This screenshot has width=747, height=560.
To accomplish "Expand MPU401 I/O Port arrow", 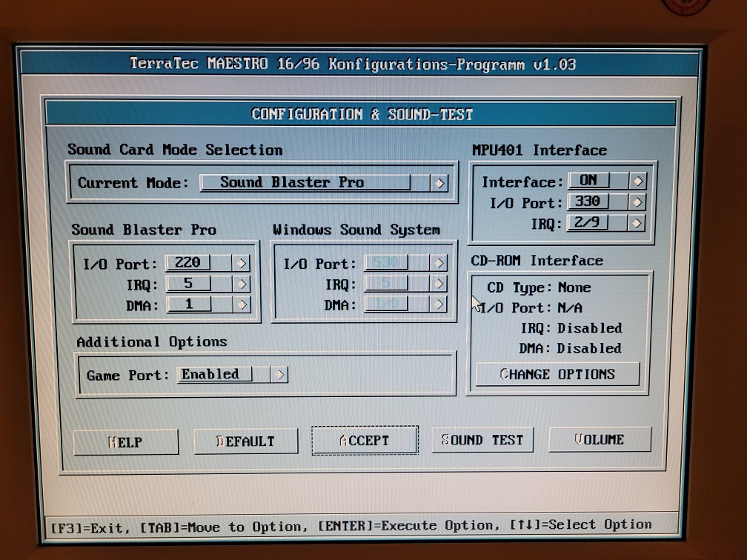I will [x=637, y=202].
